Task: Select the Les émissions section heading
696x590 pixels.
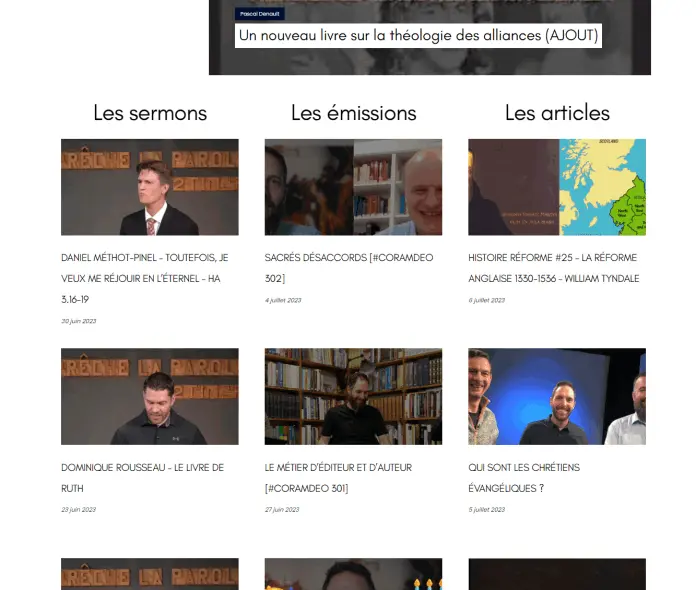Action: click(x=354, y=113)
